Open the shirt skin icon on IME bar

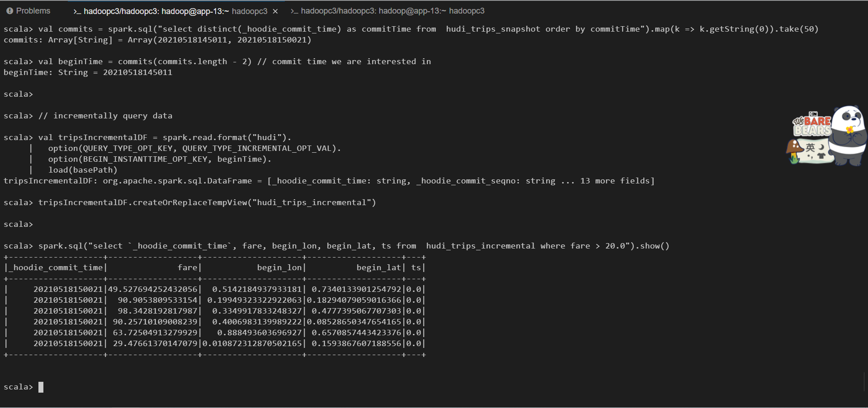point(821,156)
